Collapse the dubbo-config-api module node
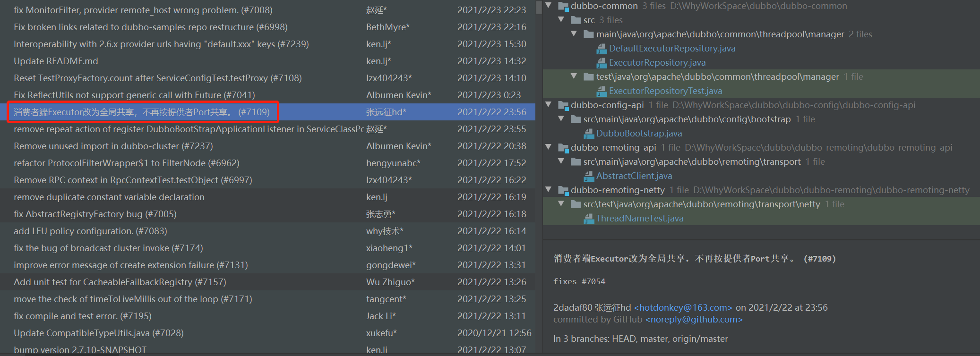 click(549, 104)
